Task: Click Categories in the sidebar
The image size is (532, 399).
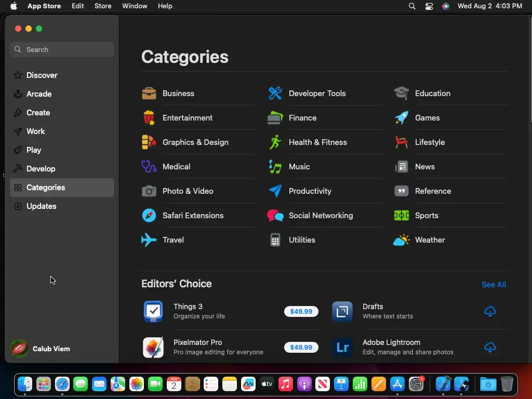Action: click(62, 187)
